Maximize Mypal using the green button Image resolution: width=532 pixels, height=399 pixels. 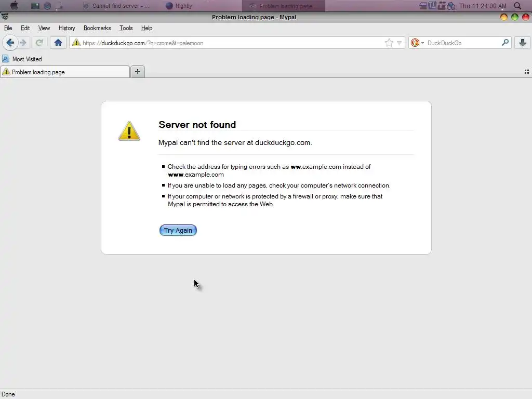pyautogui.click(x=515, y=17)
